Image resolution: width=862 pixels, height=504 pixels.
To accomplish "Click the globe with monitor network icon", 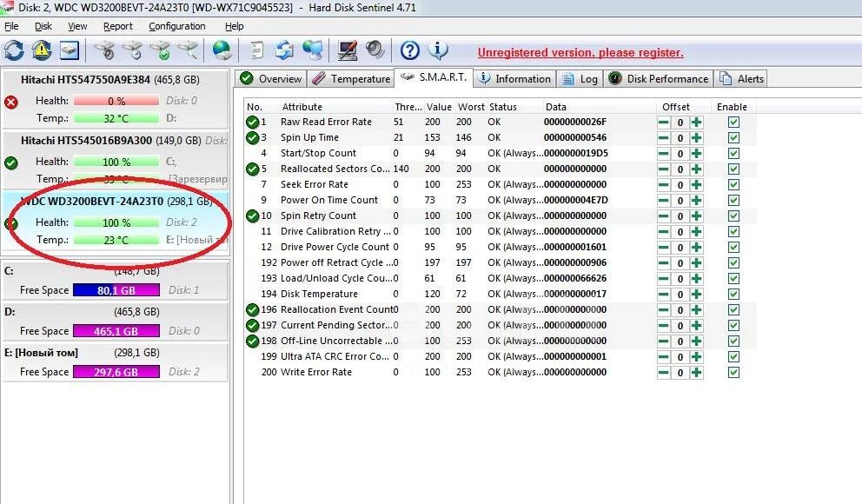I will click(313, 50).
